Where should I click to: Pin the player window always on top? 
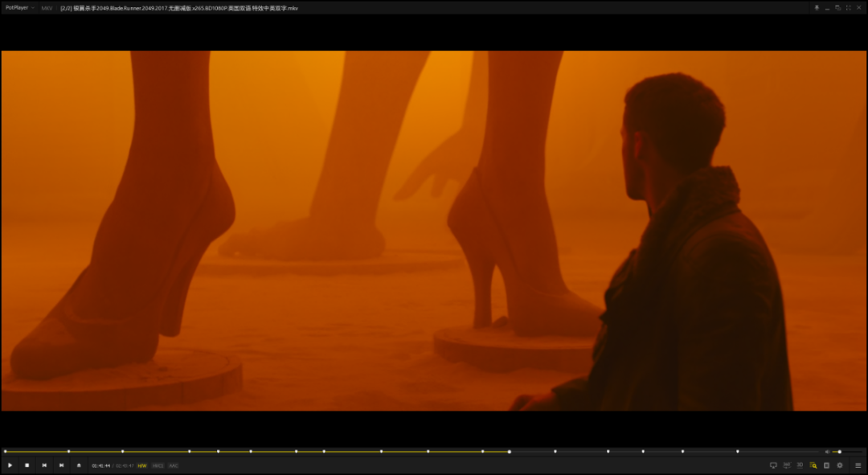(817, 8)
